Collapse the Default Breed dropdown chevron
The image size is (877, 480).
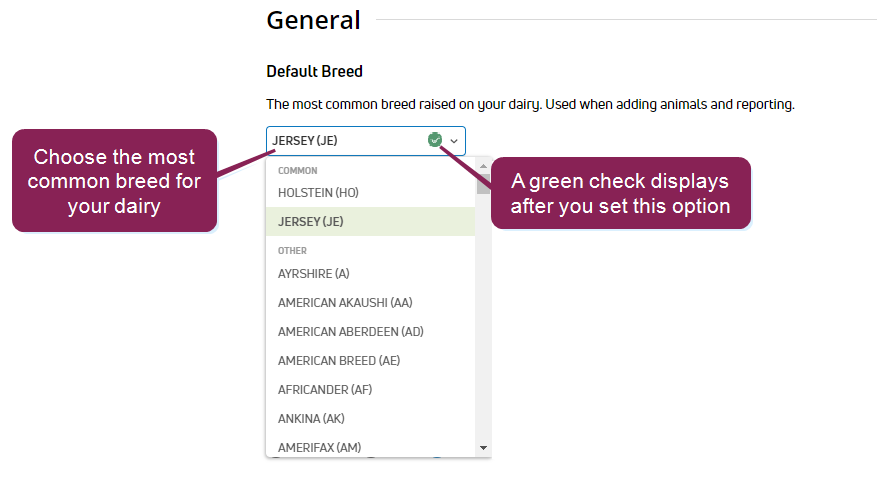pos(454,141)
